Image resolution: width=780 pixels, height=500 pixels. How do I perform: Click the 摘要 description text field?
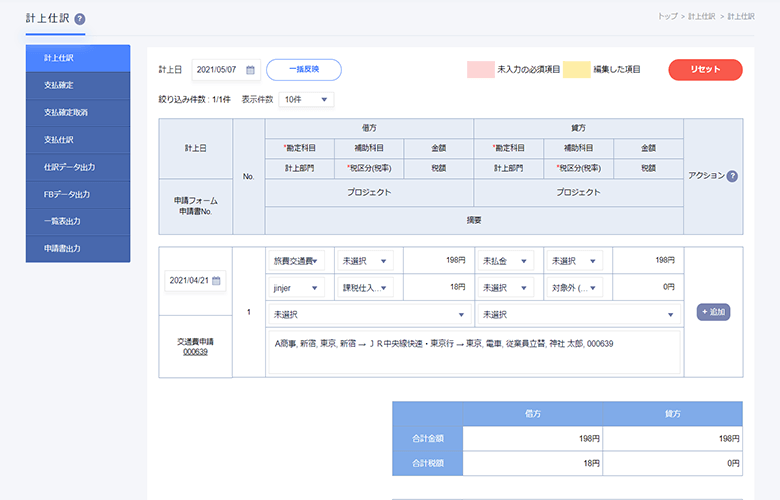pyautogui.click(x=474, y=352)
